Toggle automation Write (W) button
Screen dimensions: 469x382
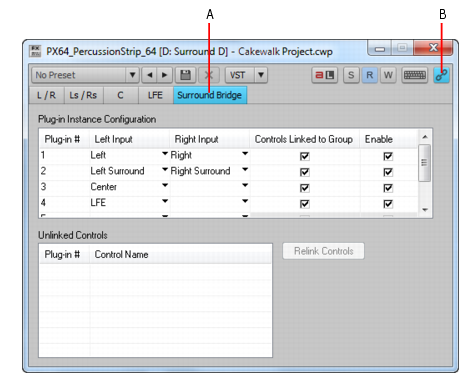tap(388, 75)
